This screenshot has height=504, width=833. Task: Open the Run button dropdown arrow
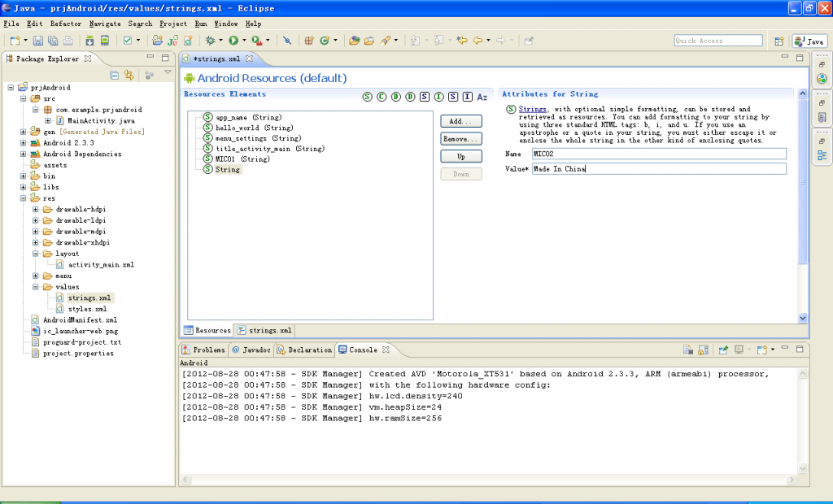(244, 41)
